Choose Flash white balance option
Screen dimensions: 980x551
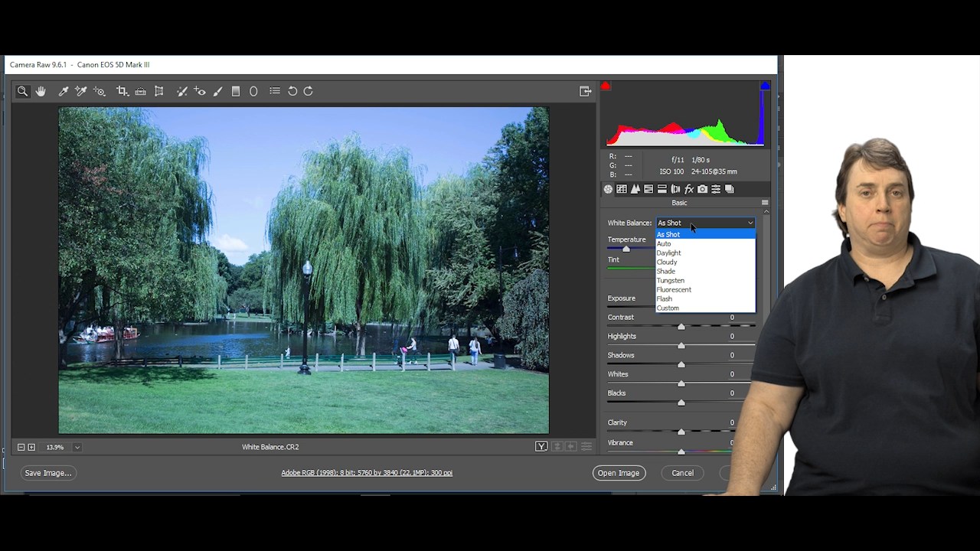point(705,298)
